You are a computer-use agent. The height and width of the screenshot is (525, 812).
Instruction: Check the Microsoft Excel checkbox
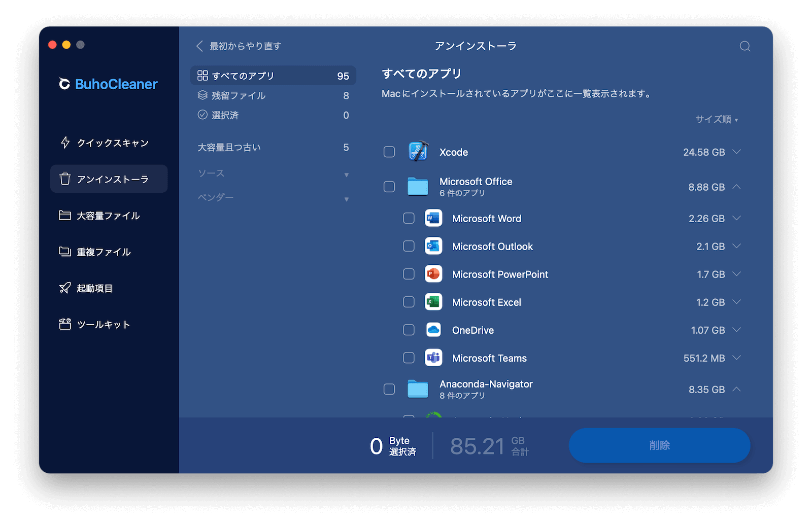point(409,302)
